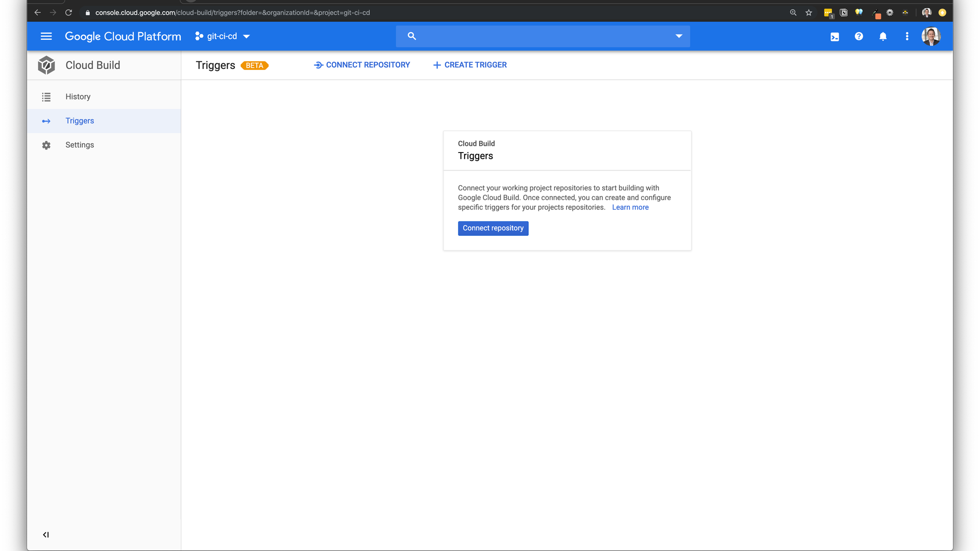Screen dimensions: 980x551
Task: Open the three-dot utilities menu
Action: 906,36
